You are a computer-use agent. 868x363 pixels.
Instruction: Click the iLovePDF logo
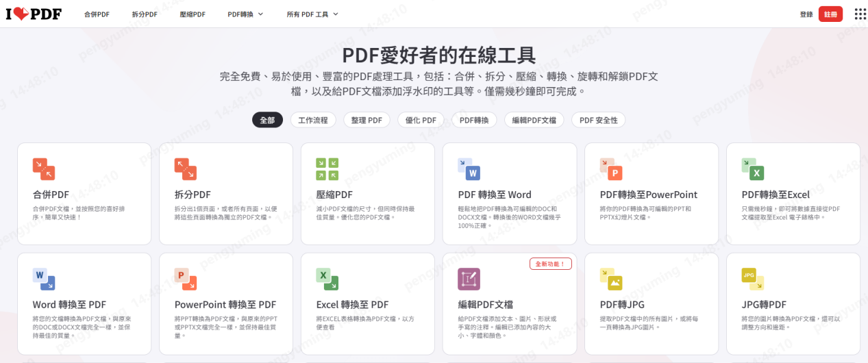click(34, 14)
